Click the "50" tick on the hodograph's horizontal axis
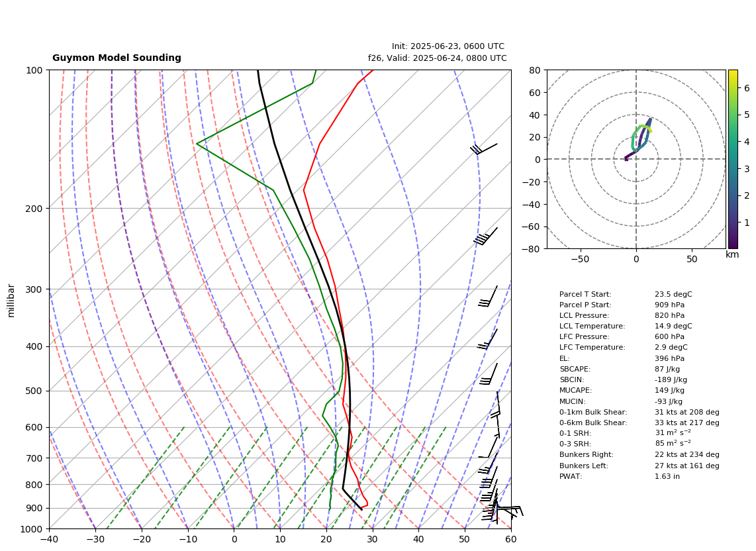The image size is (756, 551). tap(692, 259)
